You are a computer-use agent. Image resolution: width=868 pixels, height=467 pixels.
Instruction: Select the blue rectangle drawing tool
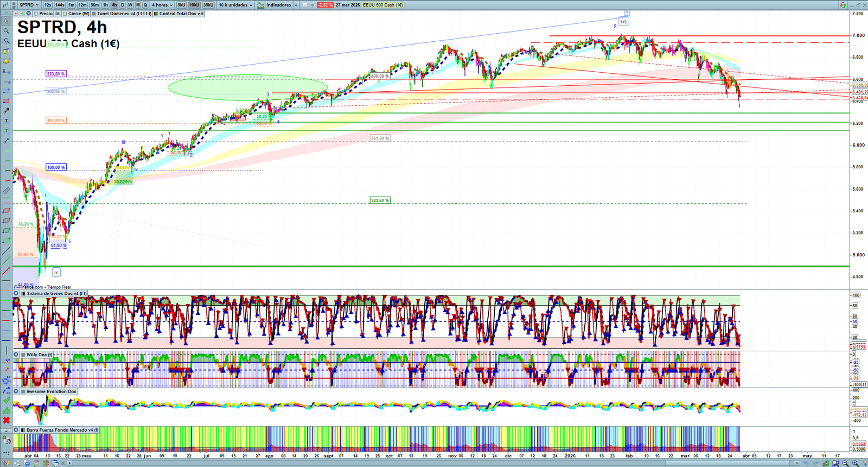tap(6, 91)
